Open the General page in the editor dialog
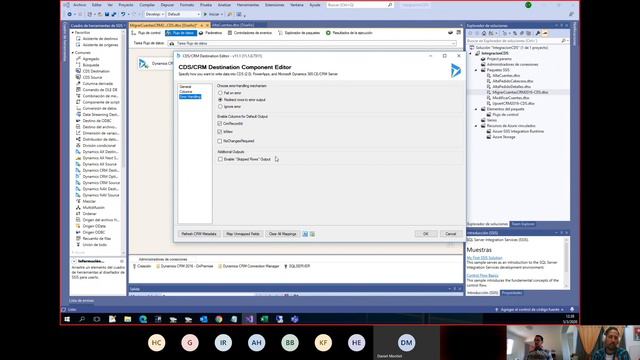This screenshot has width=640, height=360. click(x=185, y=87)
